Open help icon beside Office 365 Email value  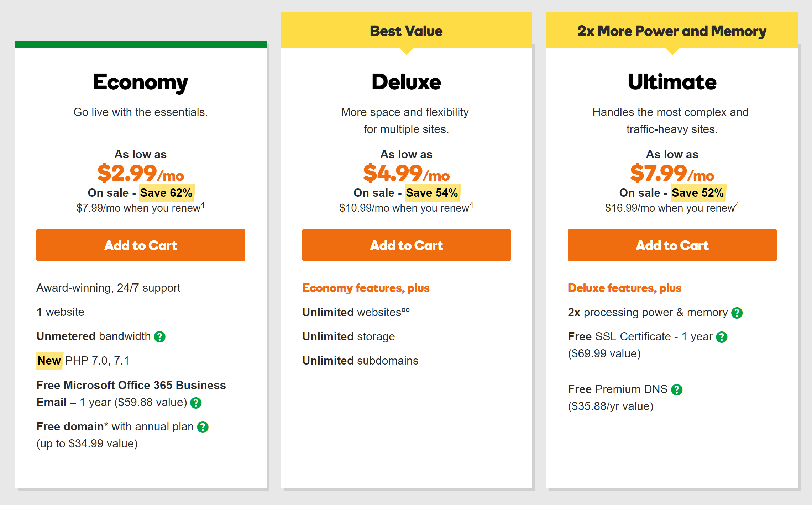pos(196,403)
